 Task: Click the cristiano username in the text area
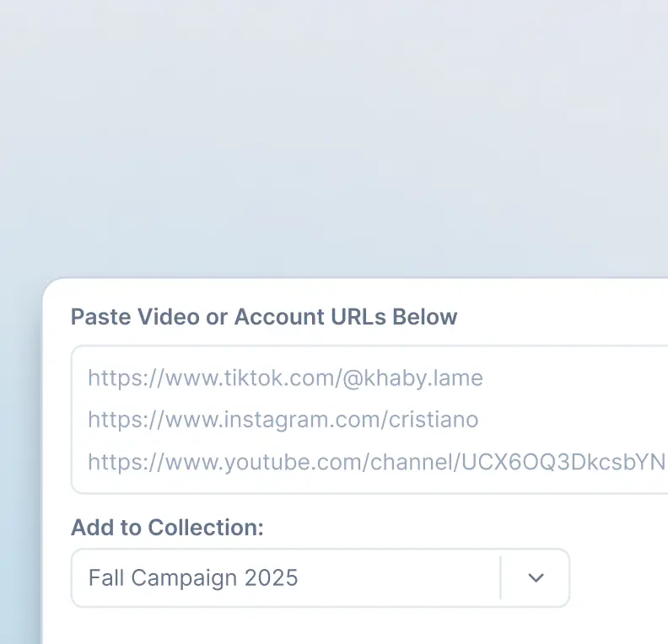434,420
